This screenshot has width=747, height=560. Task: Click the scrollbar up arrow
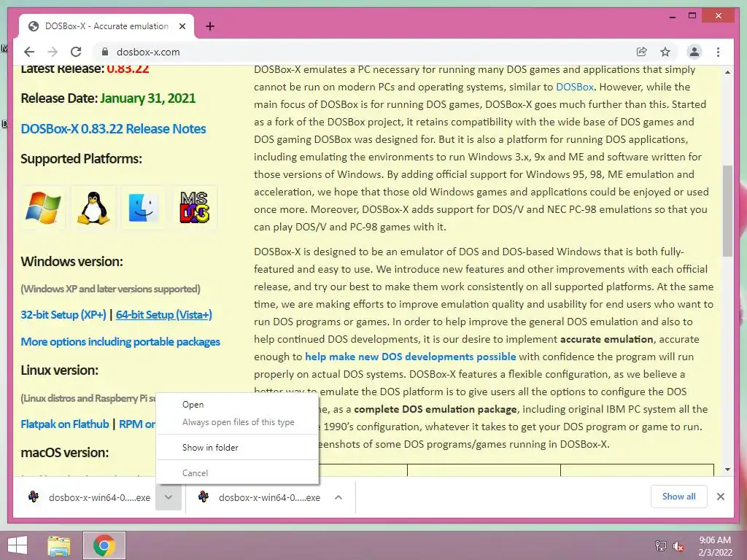pos(727,72)
